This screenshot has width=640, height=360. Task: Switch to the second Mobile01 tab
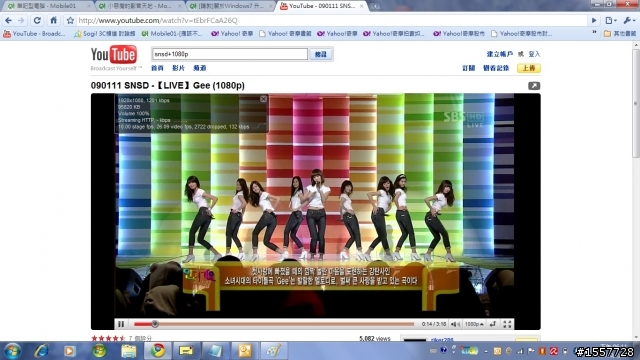(139, 6)
